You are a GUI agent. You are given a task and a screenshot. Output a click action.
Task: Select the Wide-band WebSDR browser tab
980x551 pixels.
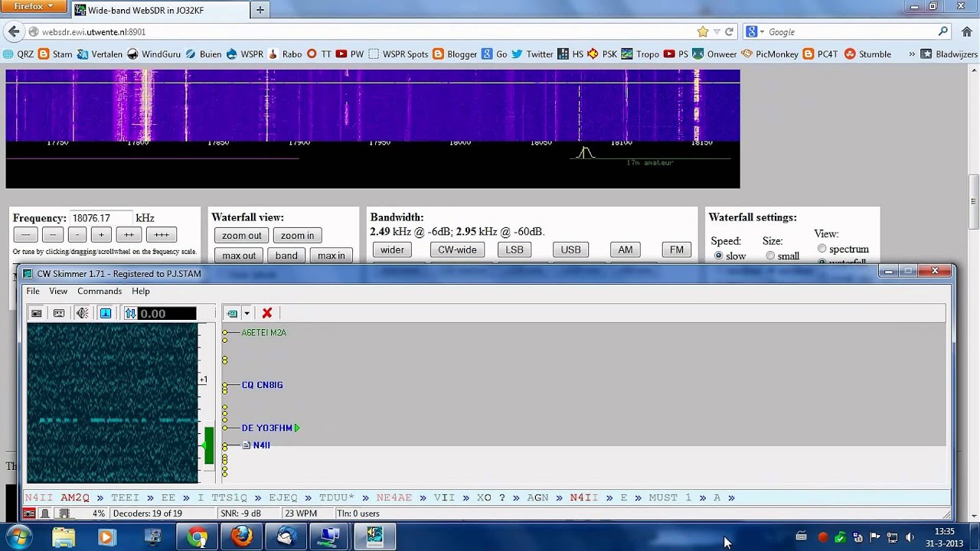tap(159, 10)
